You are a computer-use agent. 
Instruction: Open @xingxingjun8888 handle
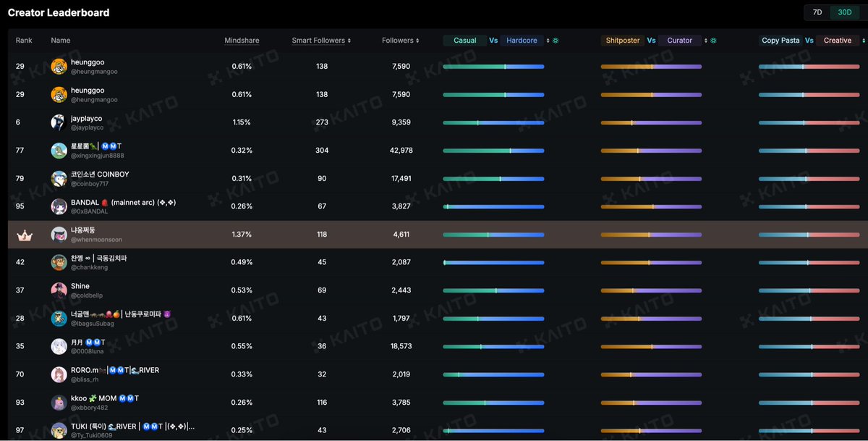(97, 156)
